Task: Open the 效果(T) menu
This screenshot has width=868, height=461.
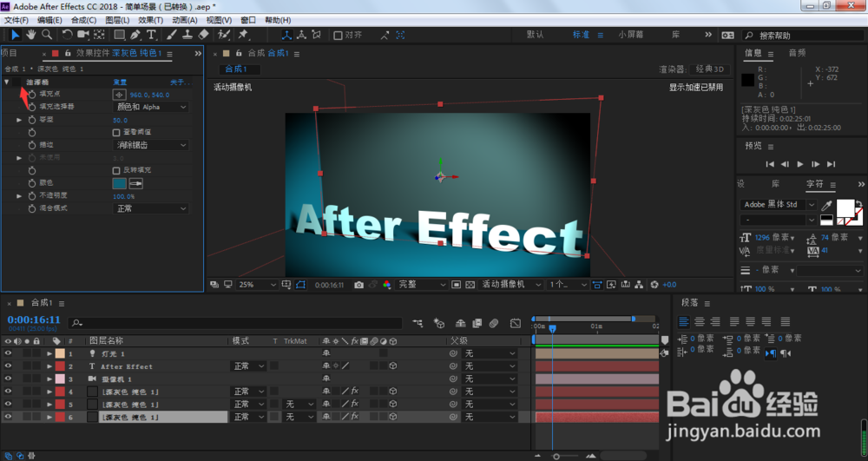Action: [x=150, y=20]
